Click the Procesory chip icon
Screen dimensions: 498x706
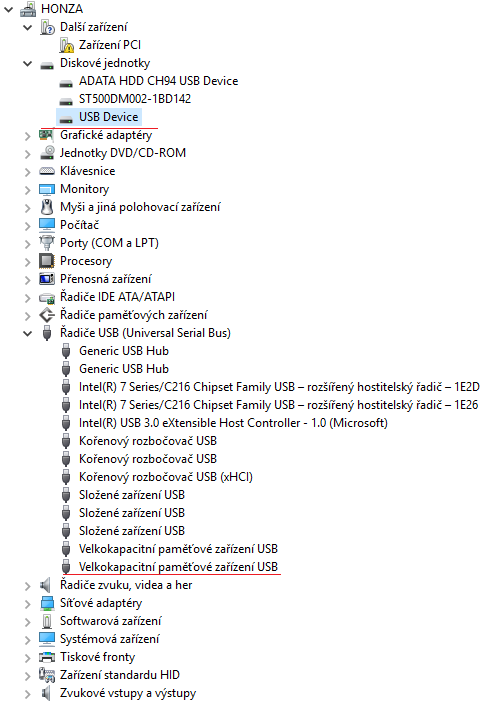coord(47,261)
